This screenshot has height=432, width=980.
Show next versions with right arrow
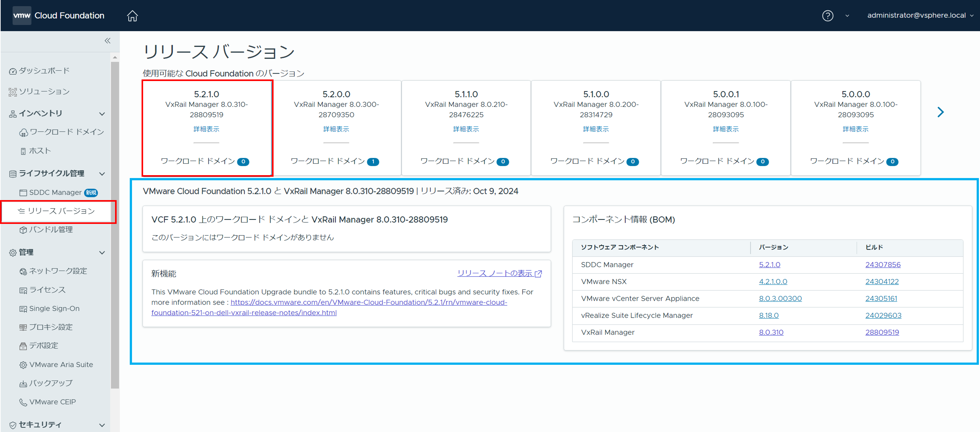tap(940, 112)
